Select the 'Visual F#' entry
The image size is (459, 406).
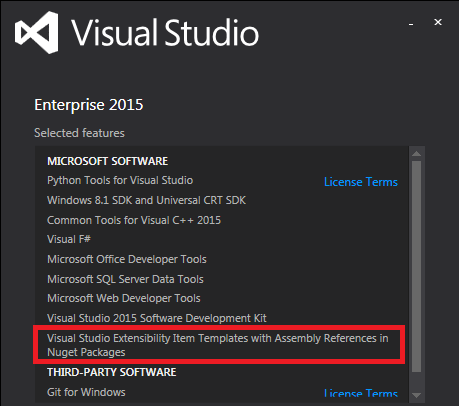pyautogui.click(x=69, y=239)
